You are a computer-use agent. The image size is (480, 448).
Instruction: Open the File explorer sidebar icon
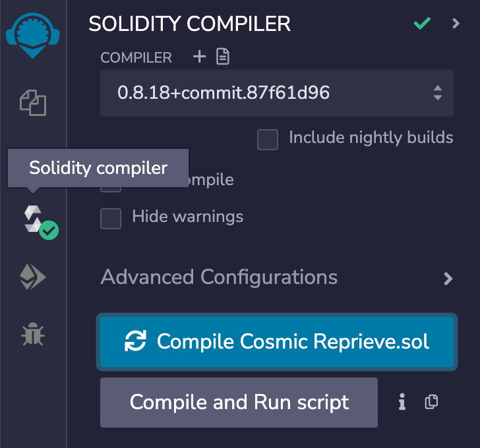(33, 103)
